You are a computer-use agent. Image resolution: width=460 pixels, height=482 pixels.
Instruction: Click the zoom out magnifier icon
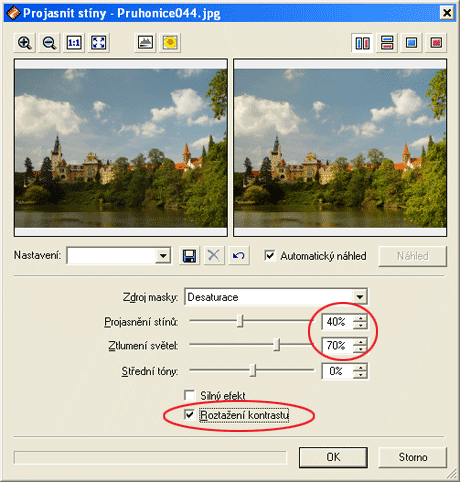[49, 43]
